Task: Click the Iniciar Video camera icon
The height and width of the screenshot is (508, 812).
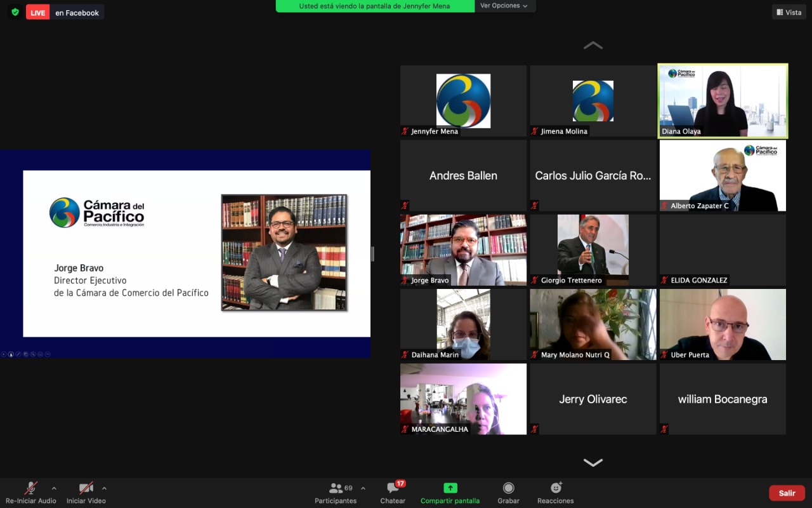Action: click(x=86, y=488)
